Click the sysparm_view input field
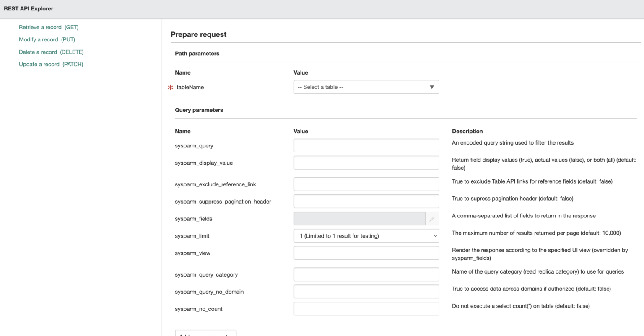644x336 pixels. 366,253
